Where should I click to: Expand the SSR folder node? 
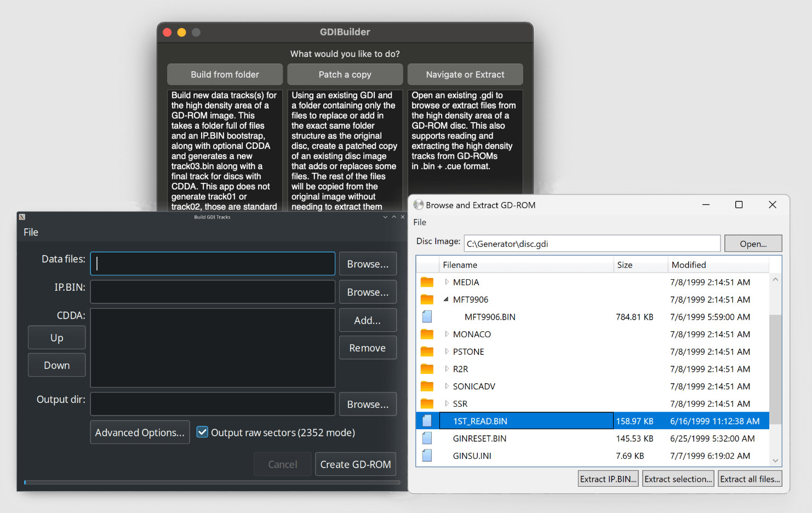[x=447, y=404]
